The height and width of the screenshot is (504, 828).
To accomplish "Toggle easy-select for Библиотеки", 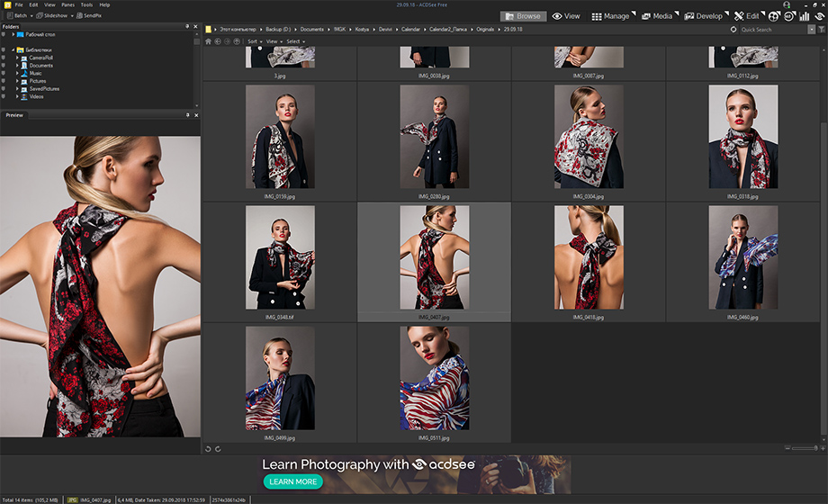I will pyautogui.click(x=4, y=49).
